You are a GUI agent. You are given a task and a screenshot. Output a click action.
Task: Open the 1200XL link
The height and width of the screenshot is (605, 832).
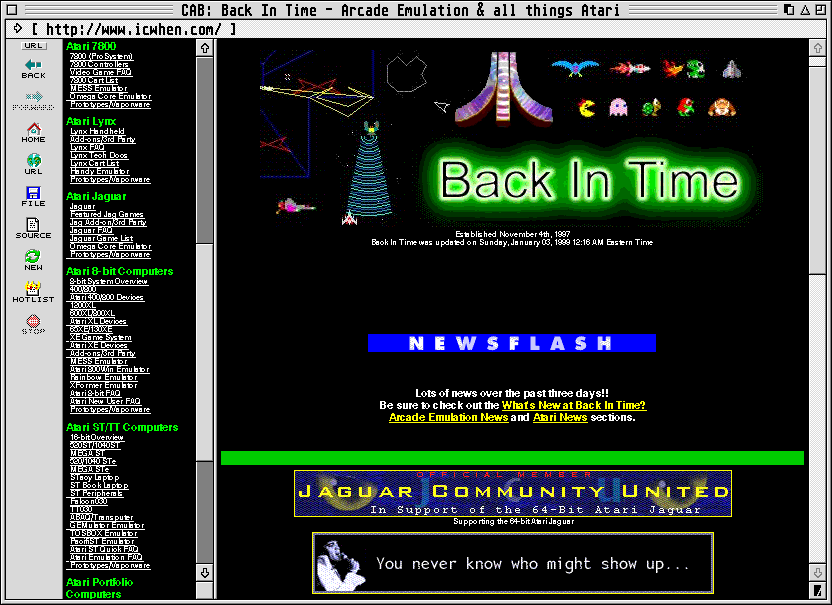tap(83, 305)
